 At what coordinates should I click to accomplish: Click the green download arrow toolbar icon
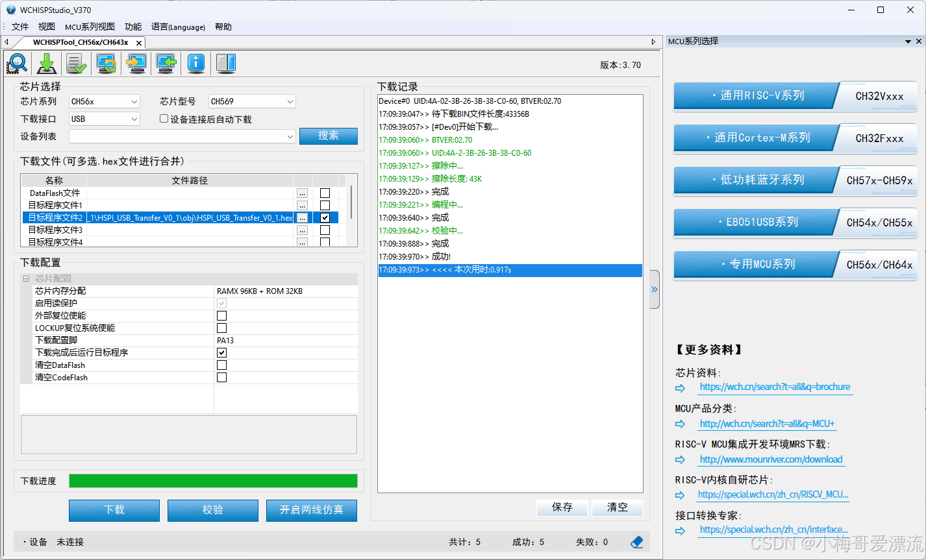tap(45, 63)
